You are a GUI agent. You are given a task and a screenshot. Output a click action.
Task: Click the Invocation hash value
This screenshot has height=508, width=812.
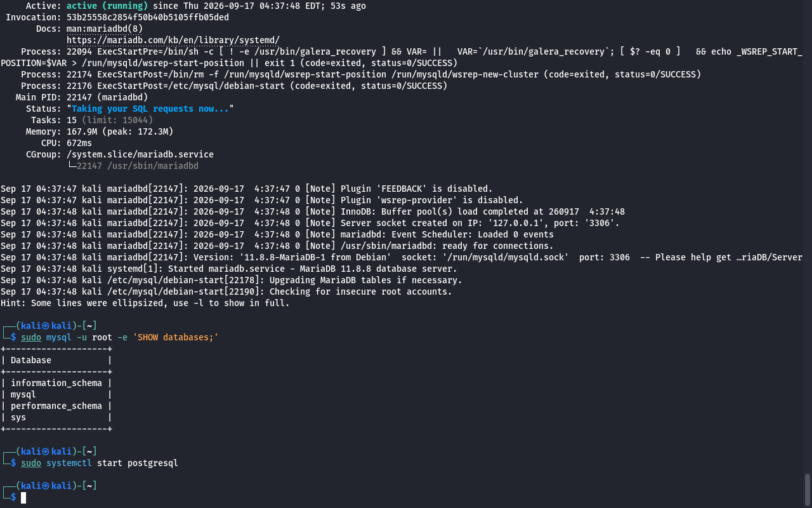pyautogui.click(x=148, y=17)
